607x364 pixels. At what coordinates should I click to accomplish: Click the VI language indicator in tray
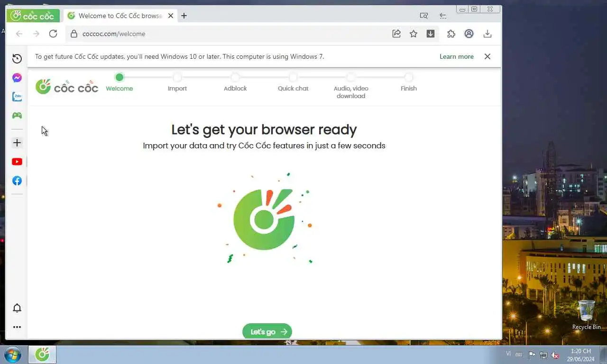point(509,354)
